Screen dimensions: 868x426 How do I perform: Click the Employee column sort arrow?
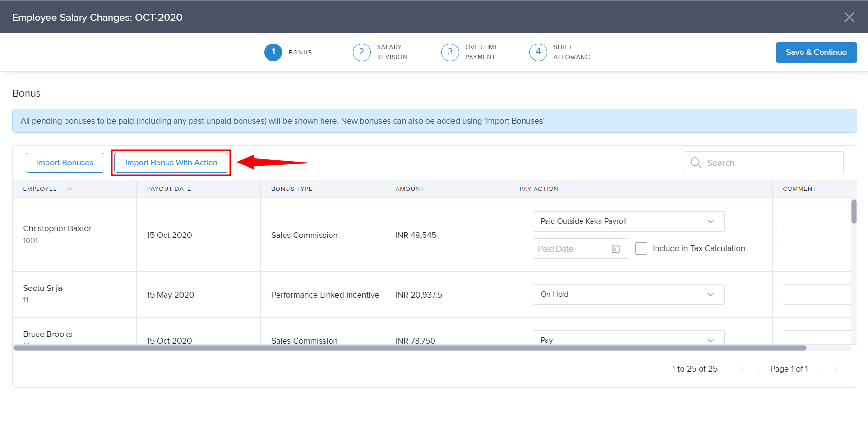70,189
